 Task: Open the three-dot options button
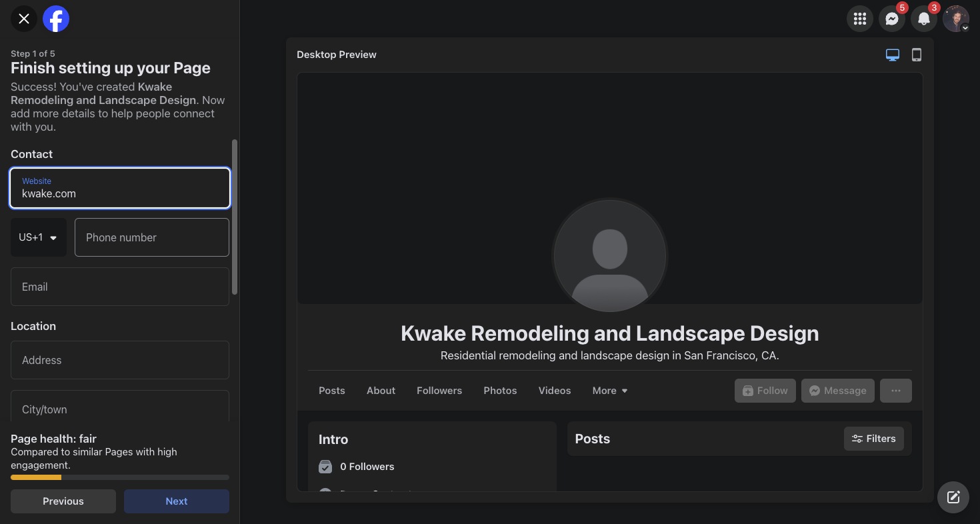click(896, 391)
